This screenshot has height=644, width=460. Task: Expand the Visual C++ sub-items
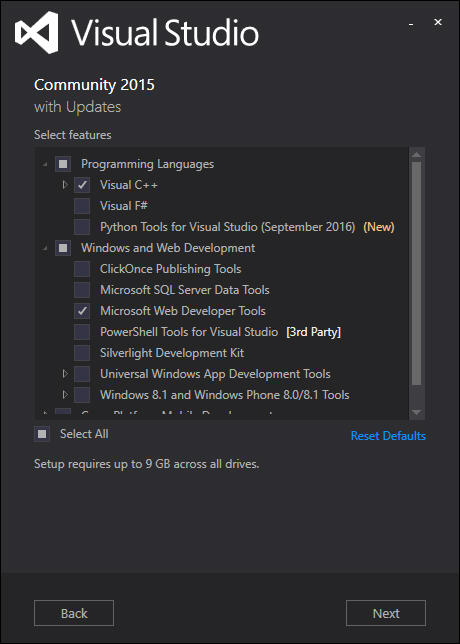(64, 185)
